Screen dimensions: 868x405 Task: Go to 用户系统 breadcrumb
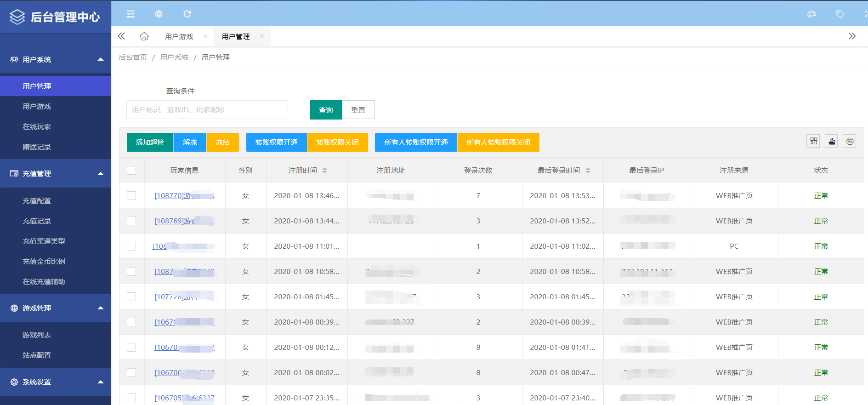click(174, 57)
